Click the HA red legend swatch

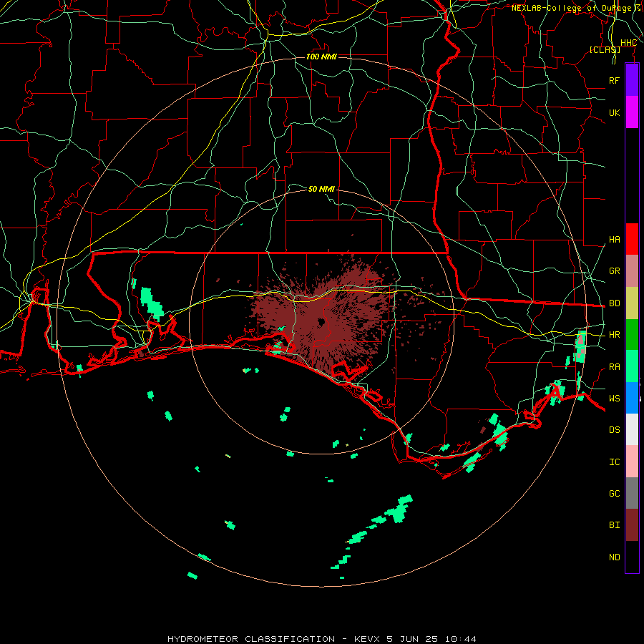pos(632,239)
